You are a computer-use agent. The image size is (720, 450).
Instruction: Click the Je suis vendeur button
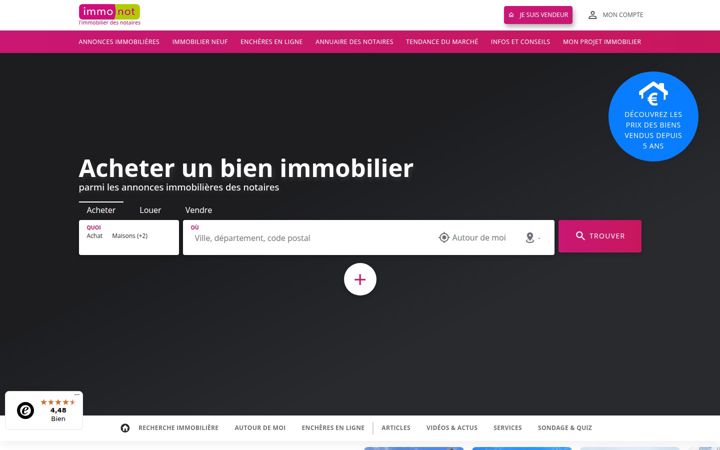pyautogui.click(x=538, y=15)
